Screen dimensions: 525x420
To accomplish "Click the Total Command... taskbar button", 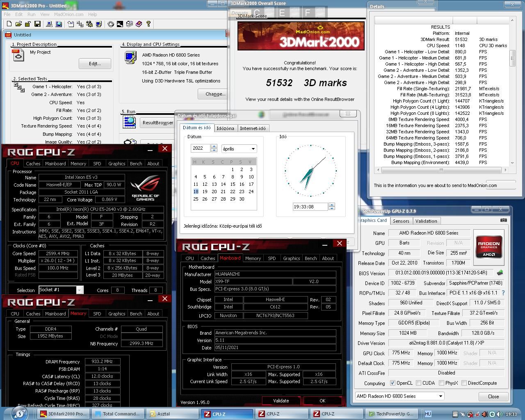I will tap(119, 414).
